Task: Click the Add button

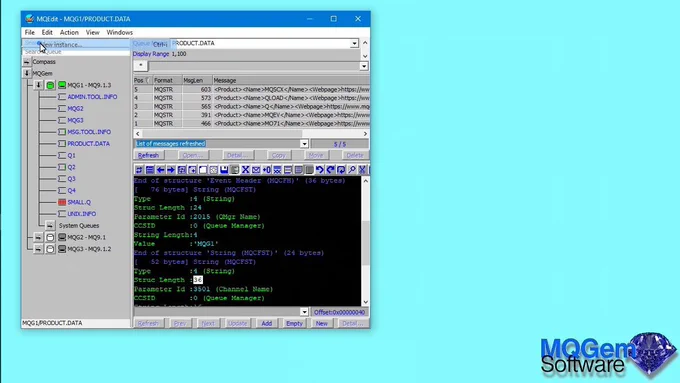Action: pyautogui.click(x=267, y=324)
